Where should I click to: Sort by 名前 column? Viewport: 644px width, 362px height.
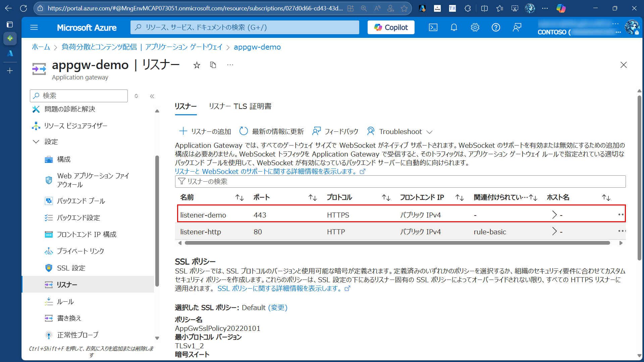pos(239,198)
